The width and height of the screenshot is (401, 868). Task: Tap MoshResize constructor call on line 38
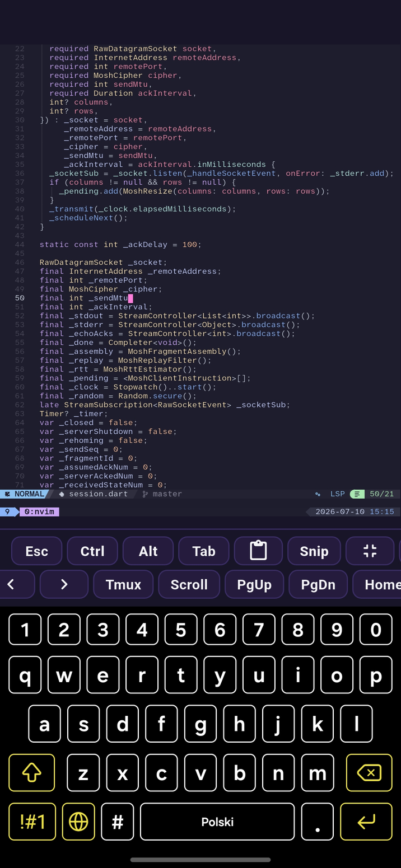(226, 191)
